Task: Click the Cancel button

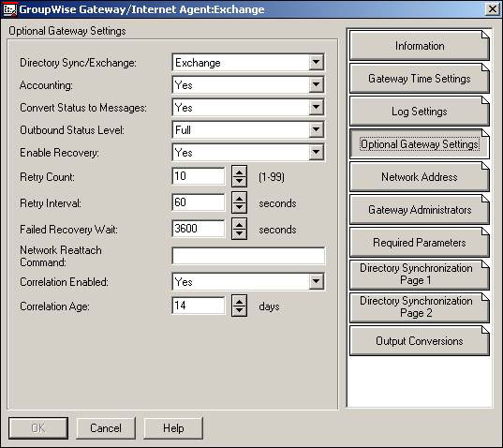Action: tap(106, 428)
